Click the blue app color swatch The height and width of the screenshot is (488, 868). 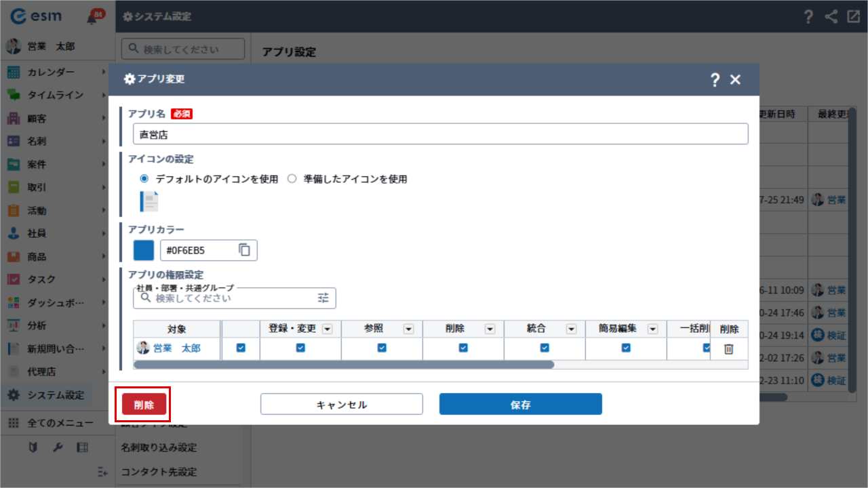pyautogui.click(x=144, y=250)
